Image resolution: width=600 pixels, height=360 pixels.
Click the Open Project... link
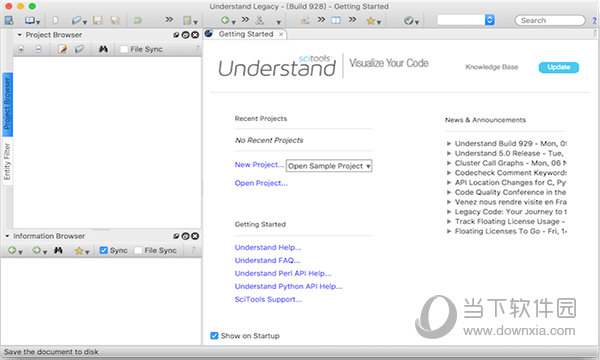[261, 183]
